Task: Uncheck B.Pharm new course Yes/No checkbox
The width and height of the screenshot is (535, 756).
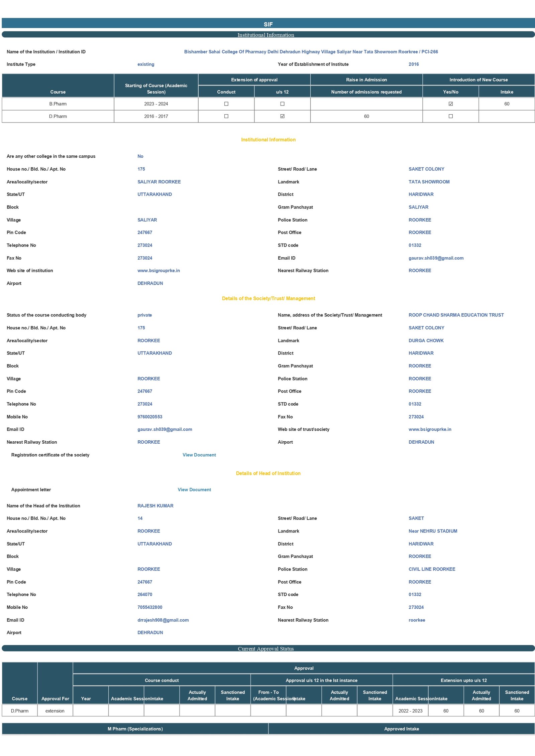Action: 450,104
